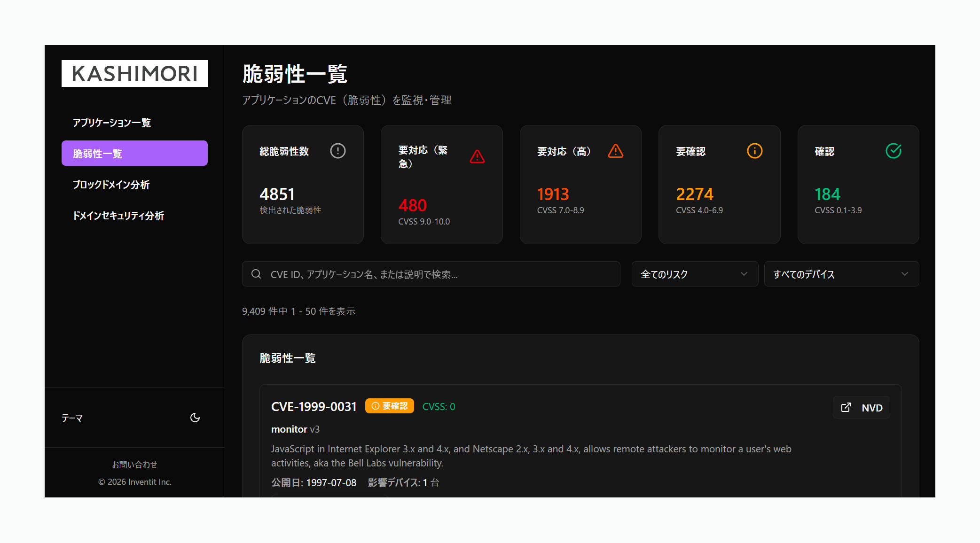The height and width of the screenshot is (543, 980).
Task: Open ドメインセキュリティ分析 in the sidebar
Action: 118,216
